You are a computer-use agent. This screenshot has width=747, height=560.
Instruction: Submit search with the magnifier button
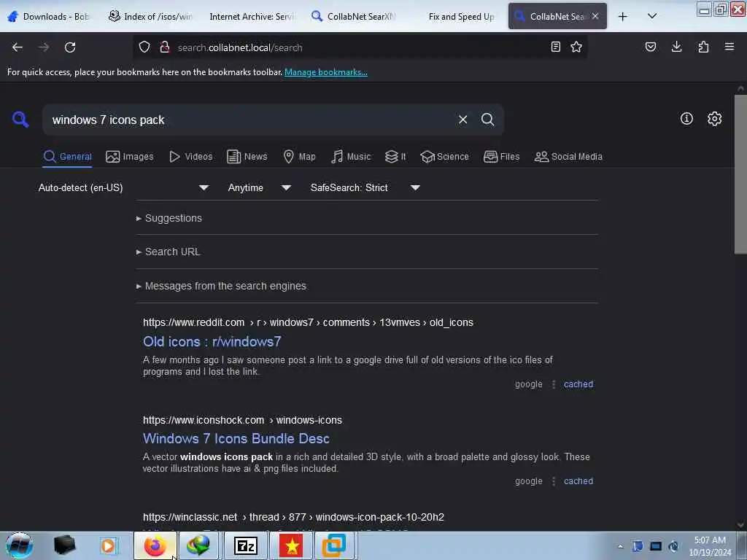tap(487, 120)
